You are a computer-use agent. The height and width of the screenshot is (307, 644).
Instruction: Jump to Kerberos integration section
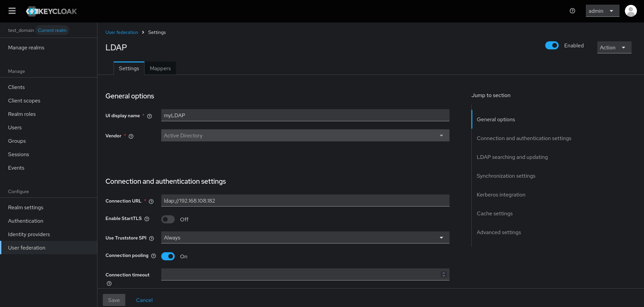501,195
